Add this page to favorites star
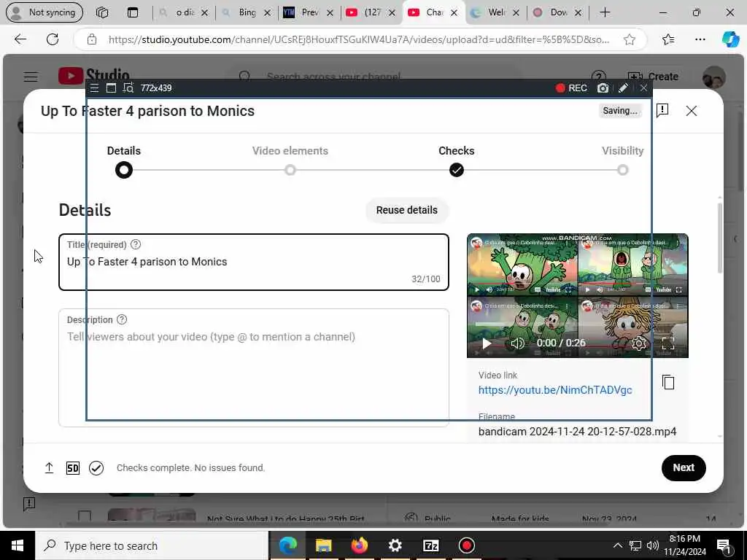This screenshot has height=560, width=747. (630, 39)
